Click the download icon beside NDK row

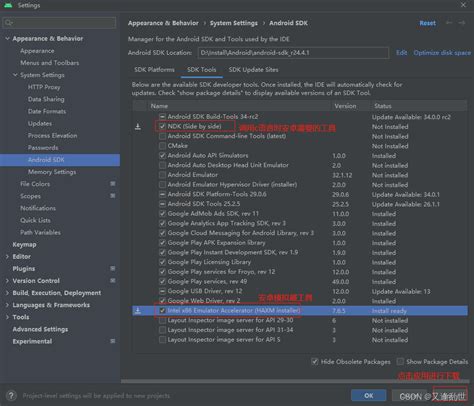coord(138,127)
